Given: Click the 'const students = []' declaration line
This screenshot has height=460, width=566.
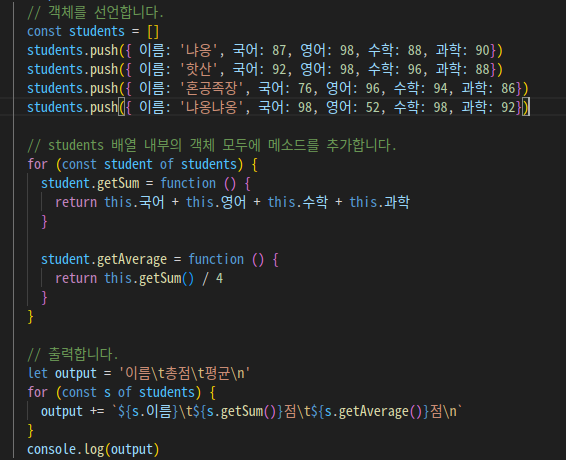Looking at the screenshot, I should coord(93,31).
